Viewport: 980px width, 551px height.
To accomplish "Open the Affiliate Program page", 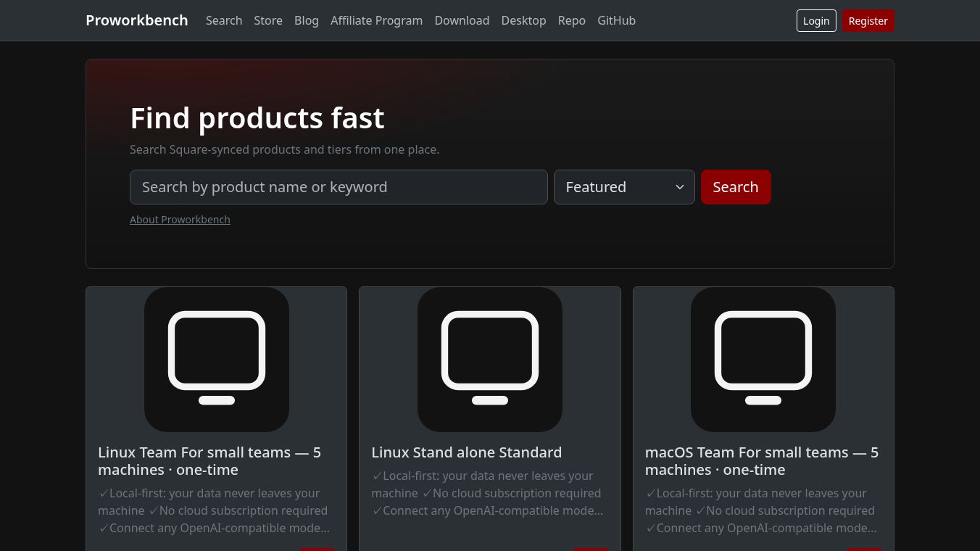I will 376,20.
